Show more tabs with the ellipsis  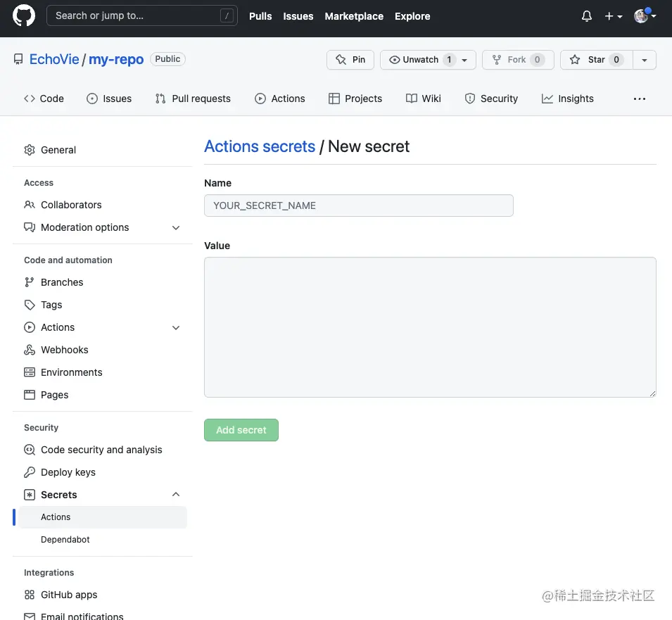pyautogui.click(x=639, y=99)
